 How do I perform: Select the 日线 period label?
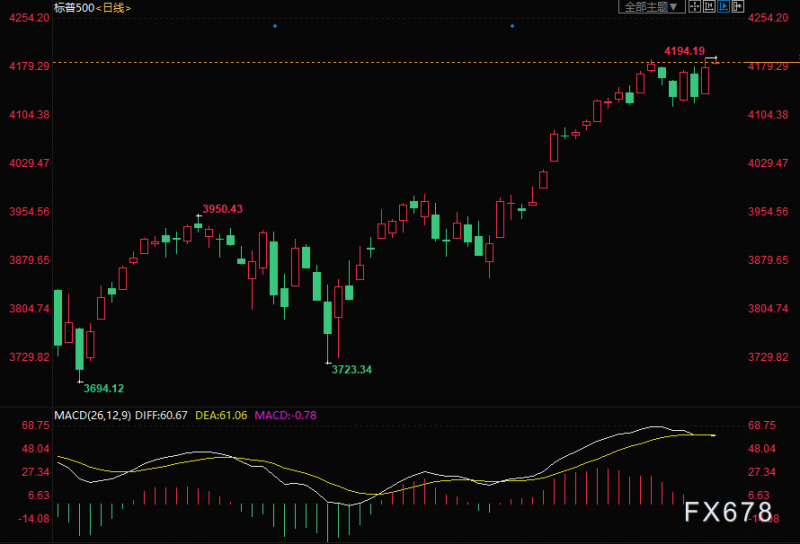113,8
